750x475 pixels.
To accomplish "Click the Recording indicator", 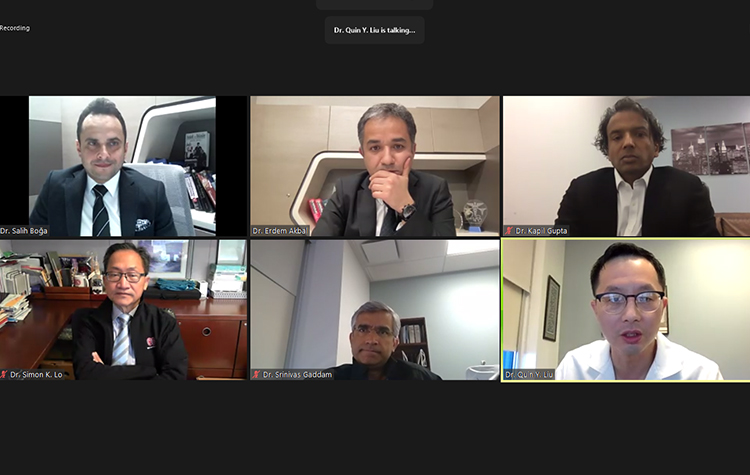I will click(15, 28).
